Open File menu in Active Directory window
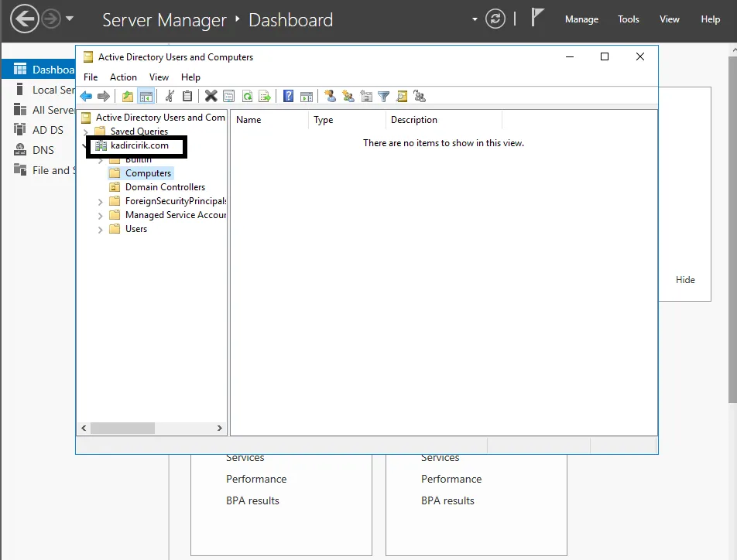The image size is (737, 560). [x=91, y=77]
